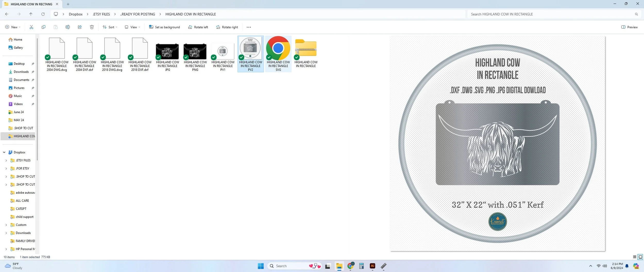Click Set as background button
Screen dimensions: 644x272
click(x=164, y=27)
